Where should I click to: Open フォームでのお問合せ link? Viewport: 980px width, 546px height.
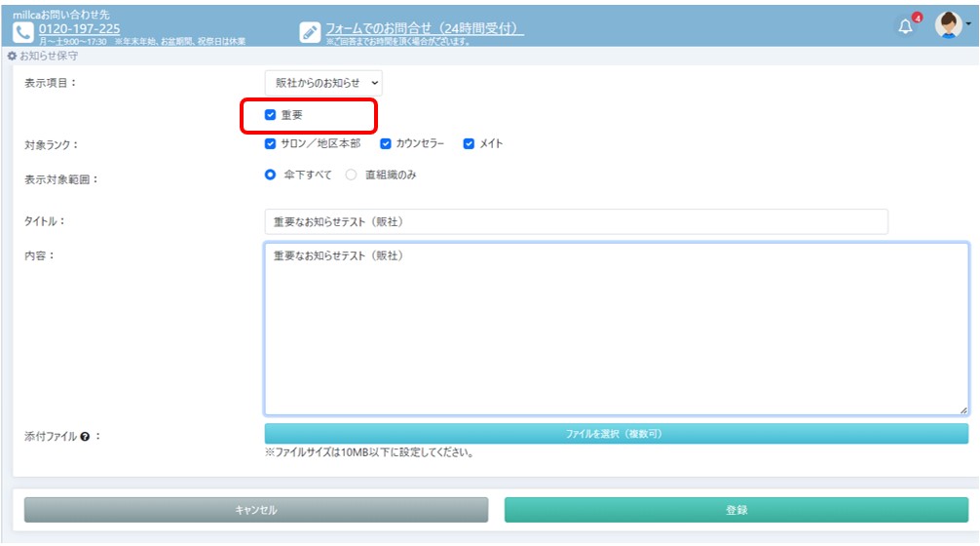(424, 29)
